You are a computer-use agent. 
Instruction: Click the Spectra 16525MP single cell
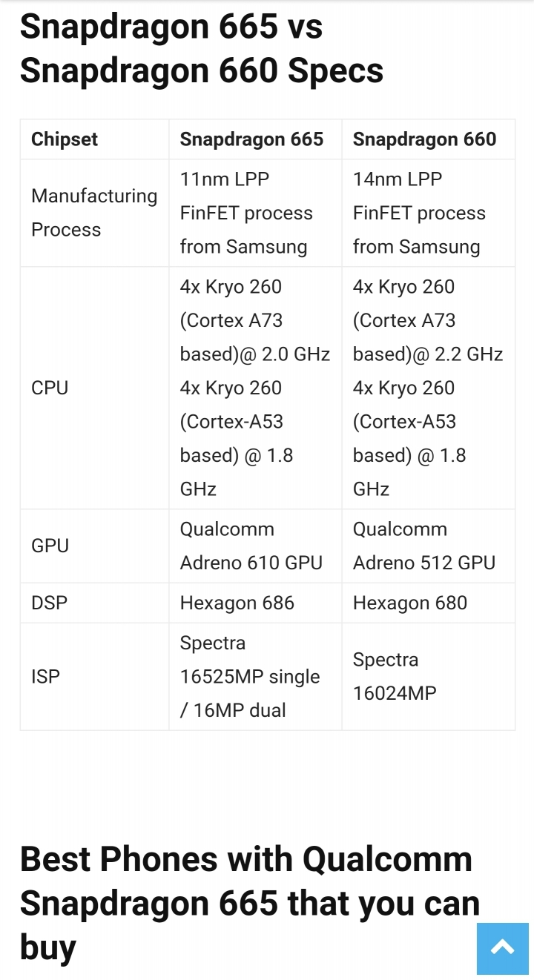(x=255, y=676)
